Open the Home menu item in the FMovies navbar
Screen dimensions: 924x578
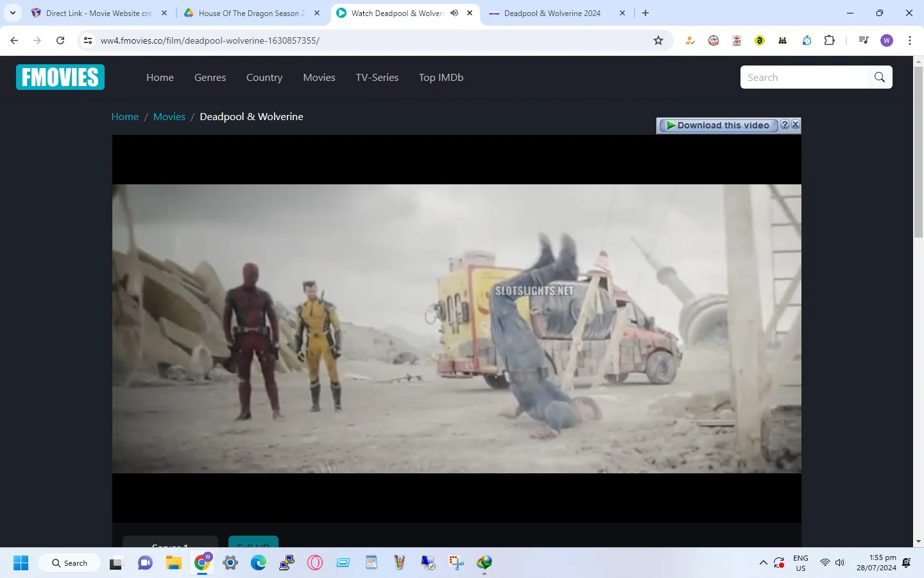click(160, 77)
